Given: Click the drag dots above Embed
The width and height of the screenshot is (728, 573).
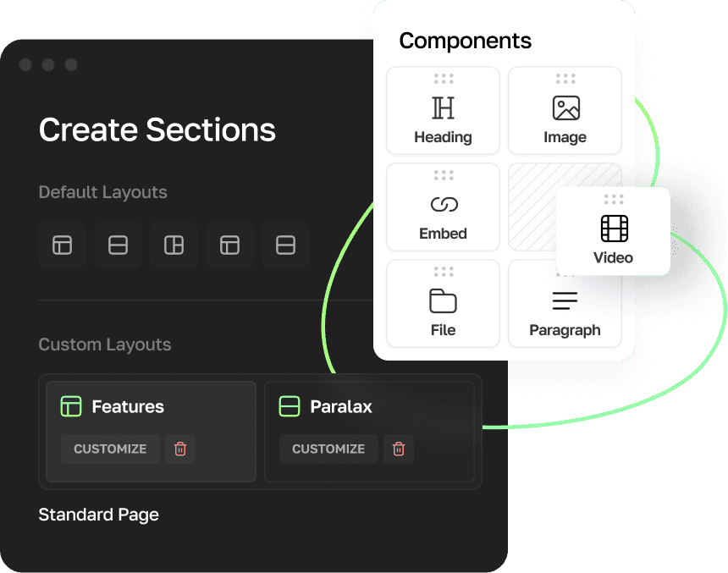Looking at the screenshot, I should [x=444, y=175].
